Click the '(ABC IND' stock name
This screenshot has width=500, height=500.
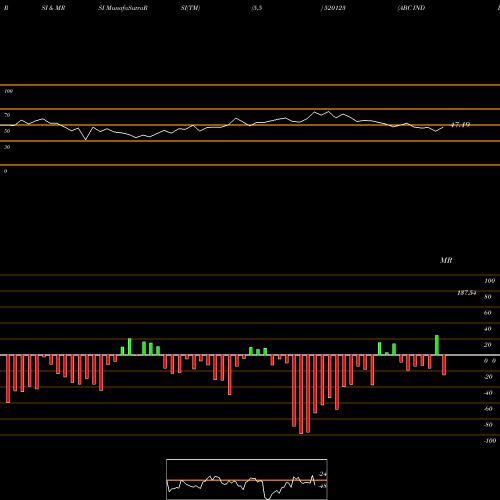[x=411, y=8]
